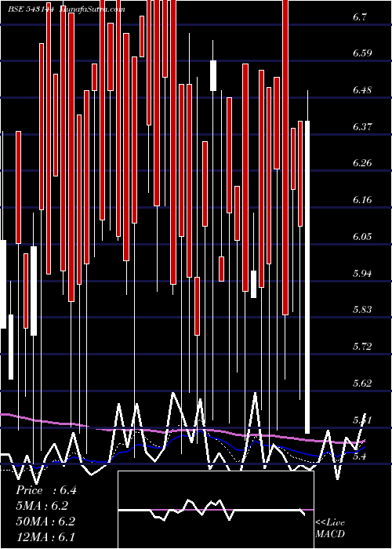Click the 6.26 price axis label
Viewport: 392px width, 549px height.
pos(362,163)
